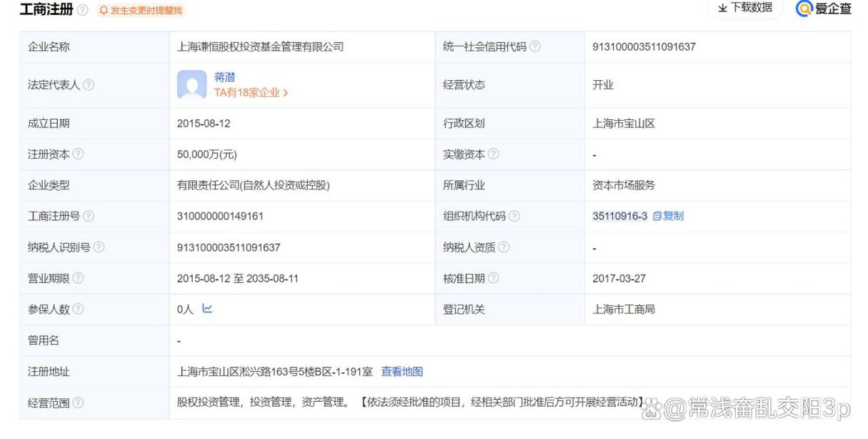Click the help icon beside 纳税人资质
The image size is (868, 439).
(505, 247)
